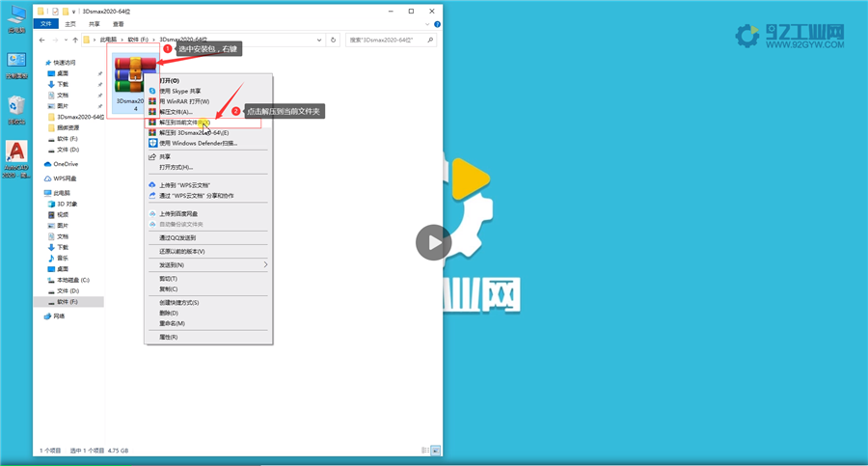Choose 通过QQ发送到 in context menu
Screen dimensions: 868x466
[208, 237]
